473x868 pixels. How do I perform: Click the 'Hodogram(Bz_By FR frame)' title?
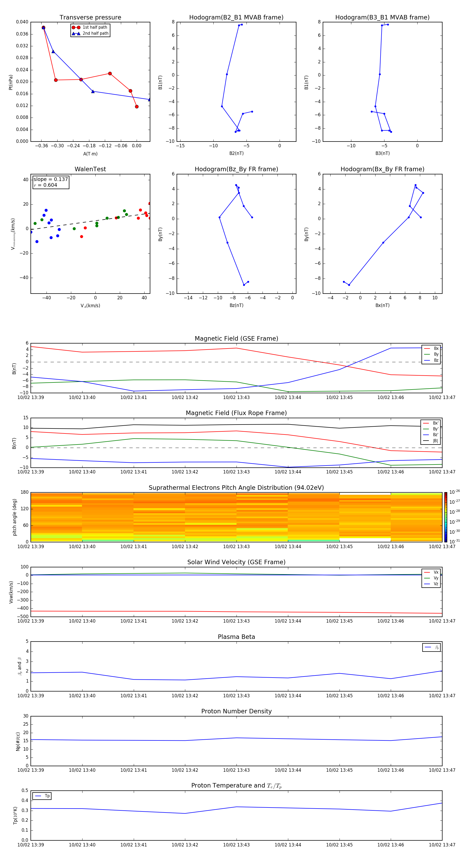236,169
